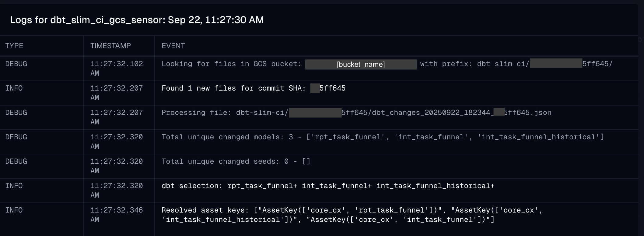Select the first DEBUG type cell
644x236 pixels.
tap(16, 64)
